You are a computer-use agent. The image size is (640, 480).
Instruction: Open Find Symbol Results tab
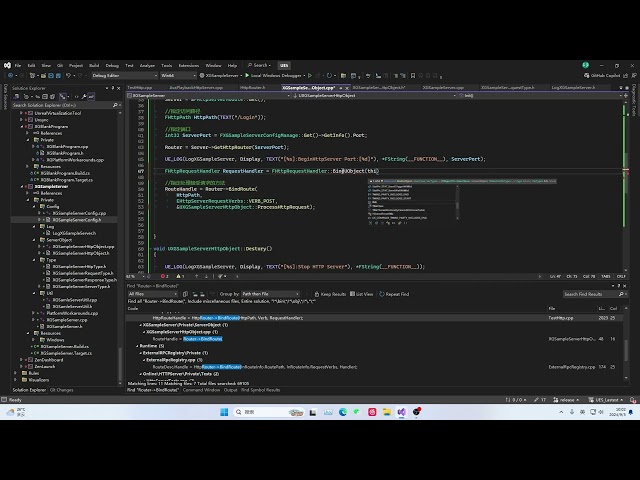pyautogui.click(x=260, y=390)
